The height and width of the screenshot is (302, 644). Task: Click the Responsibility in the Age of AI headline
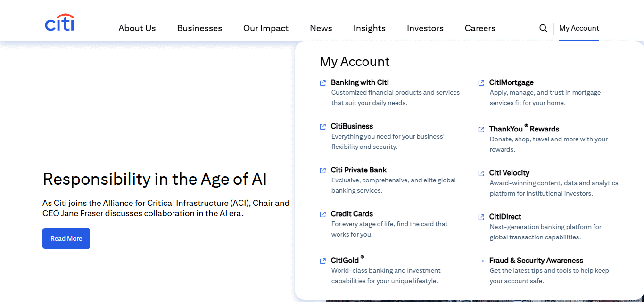155,179
